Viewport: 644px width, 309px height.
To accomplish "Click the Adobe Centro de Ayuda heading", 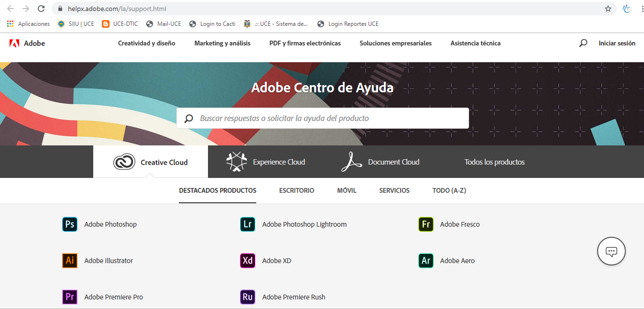I will 322,88.
